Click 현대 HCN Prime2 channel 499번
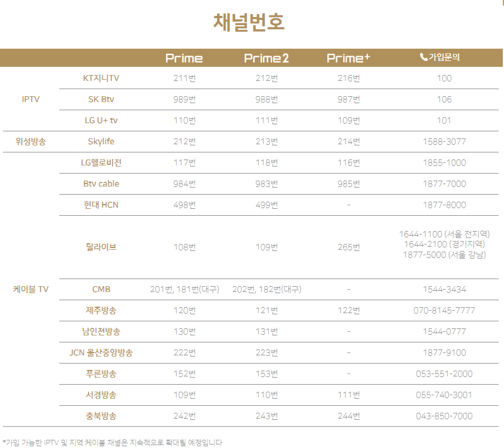This screenshot has width=504, height=448. click(266, 205)
